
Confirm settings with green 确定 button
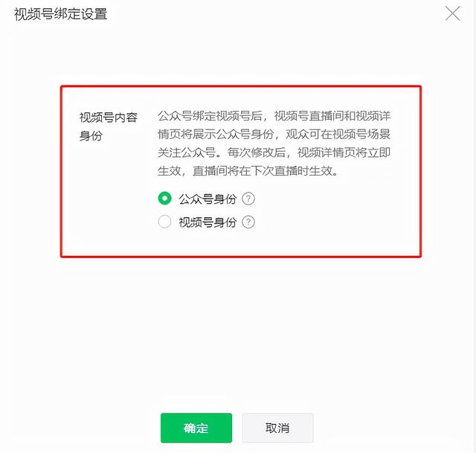(x=196, y=428)
